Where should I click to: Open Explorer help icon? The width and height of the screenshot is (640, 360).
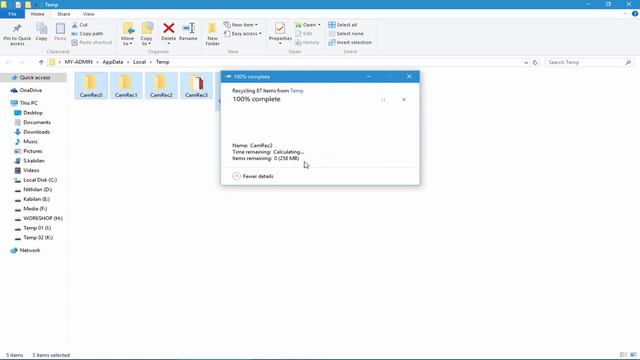[635, 14]
